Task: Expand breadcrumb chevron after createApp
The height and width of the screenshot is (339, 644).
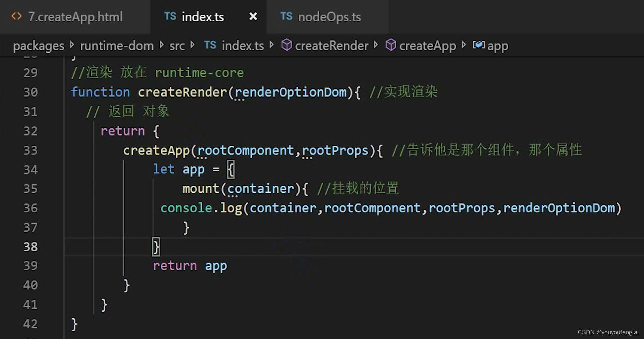Action: tap(464, 45)
